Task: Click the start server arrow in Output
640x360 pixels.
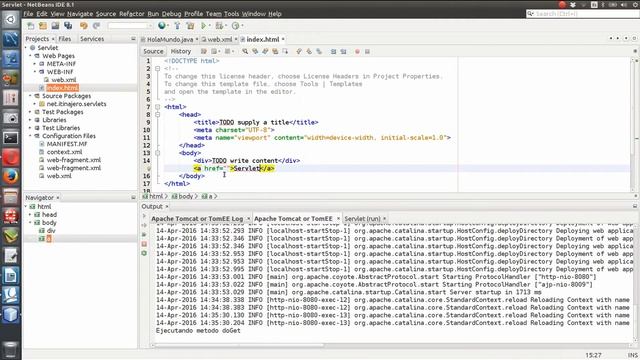Action: pyautogui.click(x=144, y=216)
